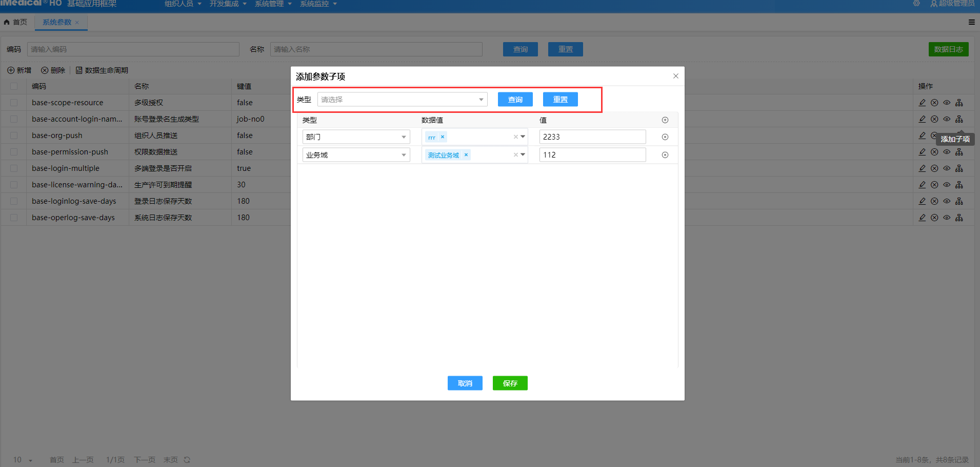
Task: Switch to the 首页 tab
Action: [x=16, y=22]
